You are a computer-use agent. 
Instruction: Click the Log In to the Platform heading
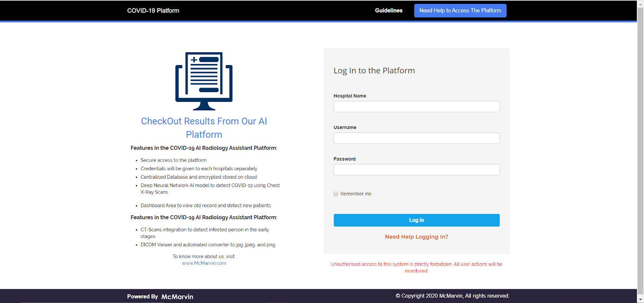[374, 70]
